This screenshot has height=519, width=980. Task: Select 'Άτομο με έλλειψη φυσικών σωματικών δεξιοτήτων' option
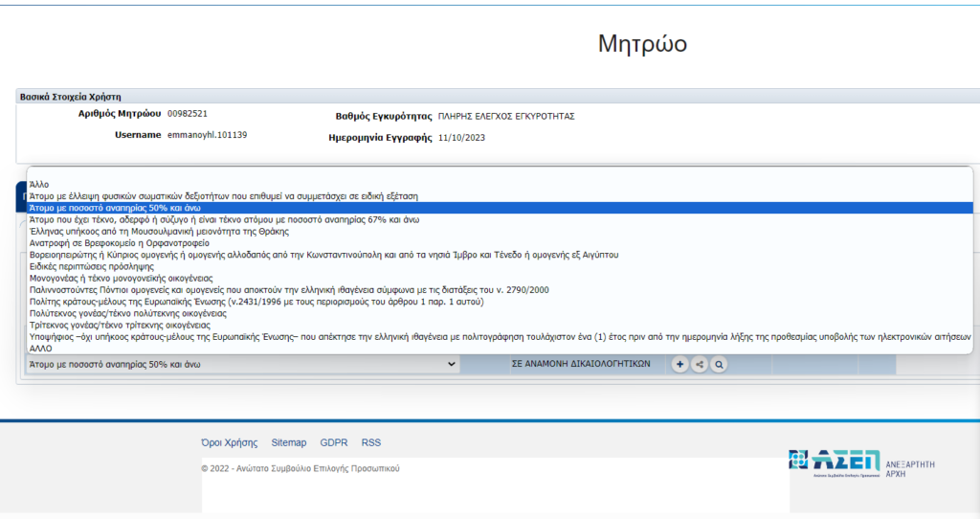coord(500,196)
